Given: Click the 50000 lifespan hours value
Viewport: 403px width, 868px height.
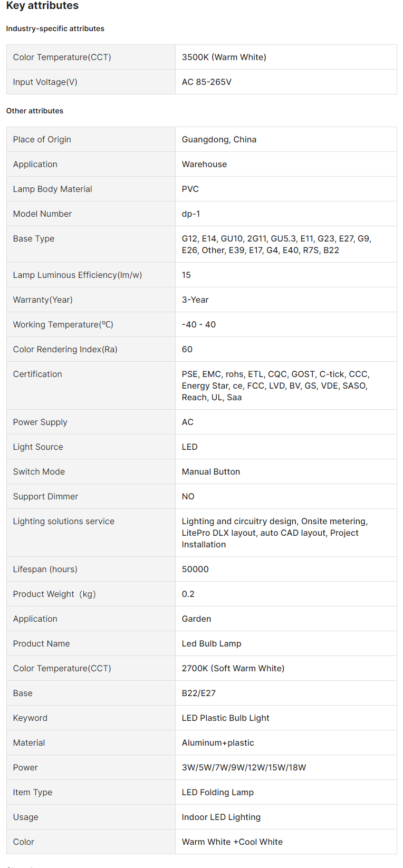Looking at the screenshot, I should (x=195, y=569).
